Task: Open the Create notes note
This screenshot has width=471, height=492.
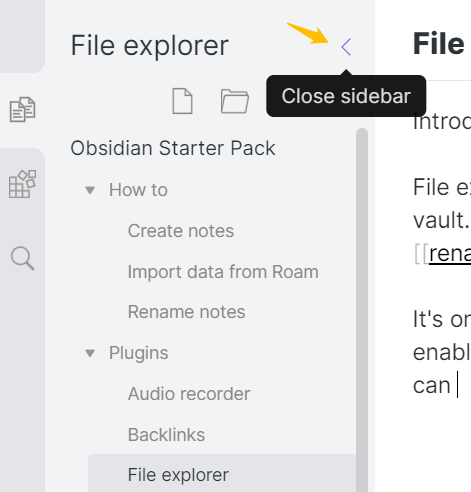Action: [x=181, y=231]
